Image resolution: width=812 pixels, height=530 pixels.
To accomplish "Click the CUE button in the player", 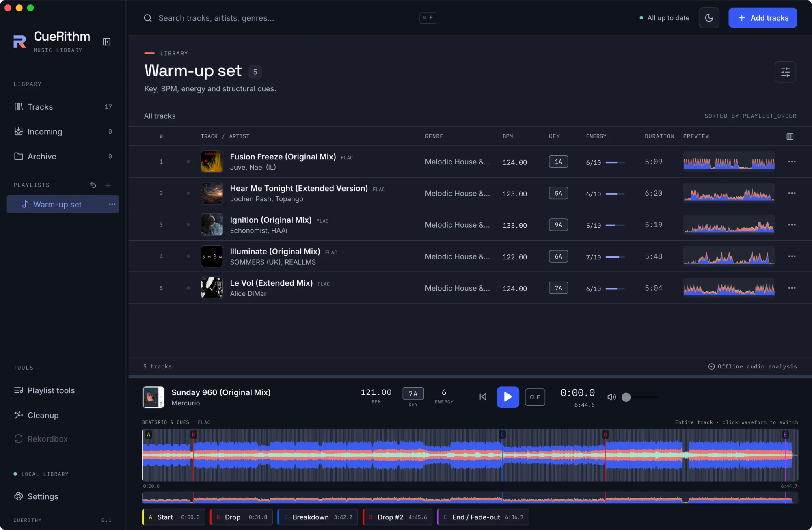I will tap(535, 397).
